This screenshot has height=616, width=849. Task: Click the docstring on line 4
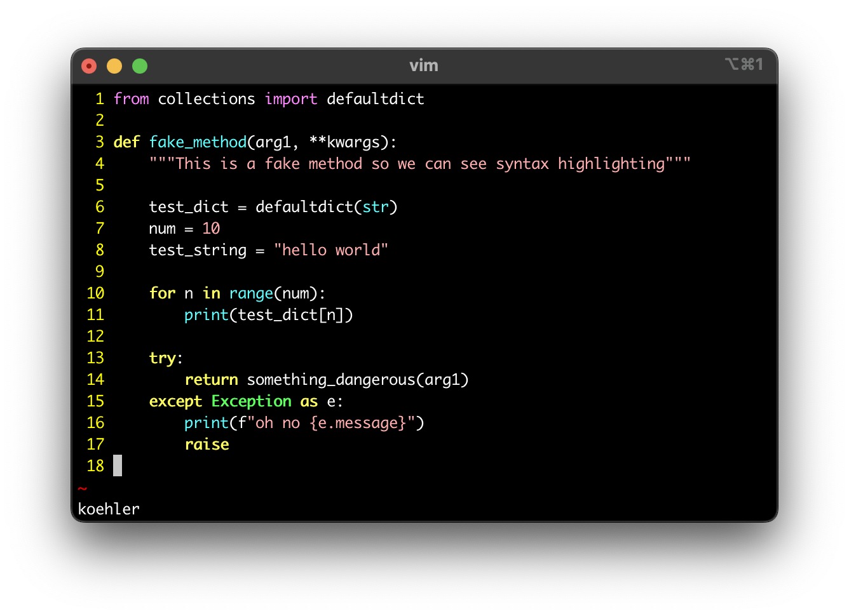click(x=419, y=163)
